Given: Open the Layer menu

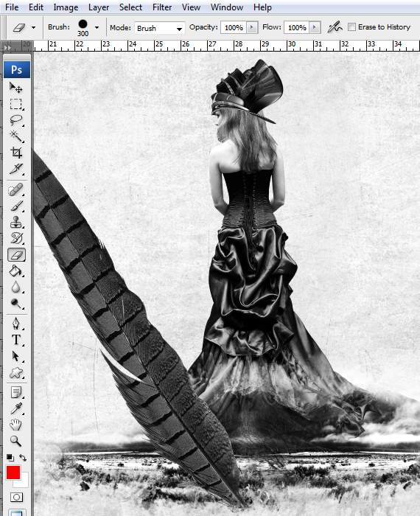Looking at the screenshot, I should (99, 7).
